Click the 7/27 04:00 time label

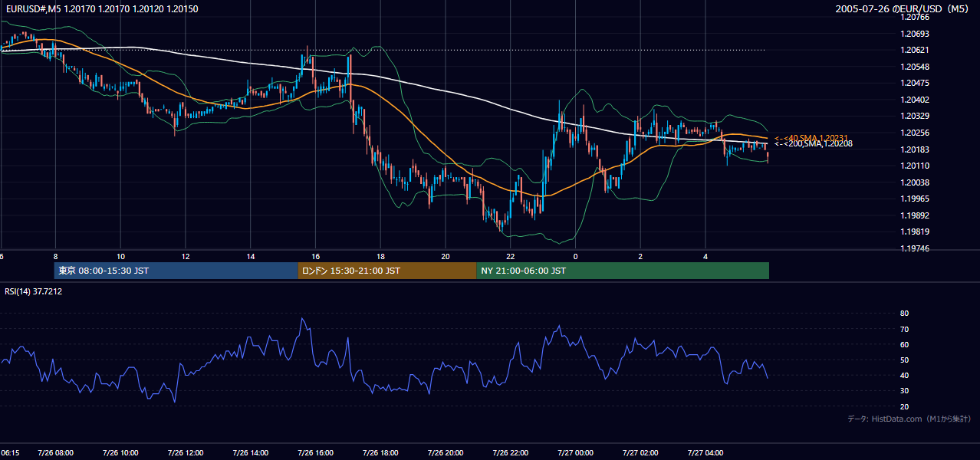pos(705,453)
